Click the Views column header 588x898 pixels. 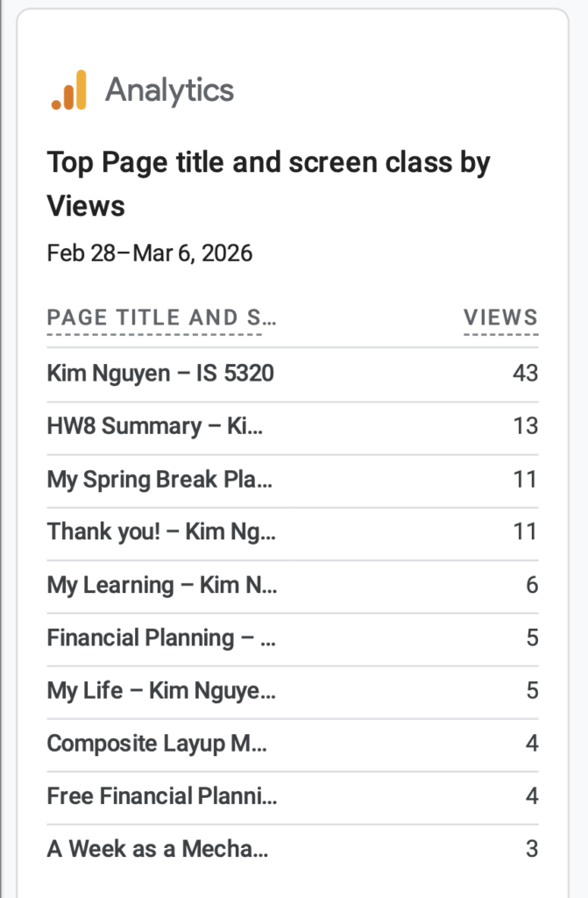pos(500,317)
